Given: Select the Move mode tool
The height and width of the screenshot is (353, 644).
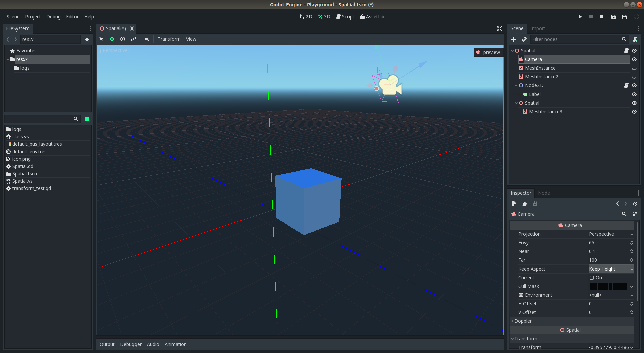Looking at the screenshot, I should pos(112,39).
